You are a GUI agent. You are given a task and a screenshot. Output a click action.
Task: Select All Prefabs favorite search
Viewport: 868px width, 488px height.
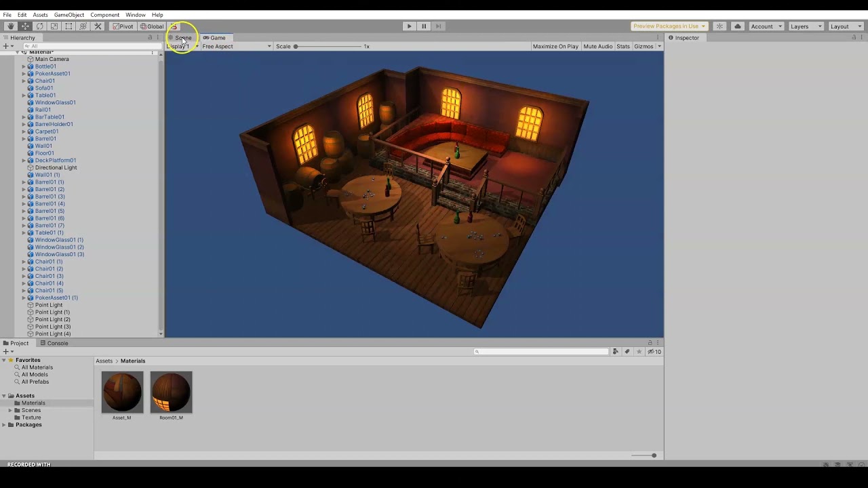click(35, 382)
